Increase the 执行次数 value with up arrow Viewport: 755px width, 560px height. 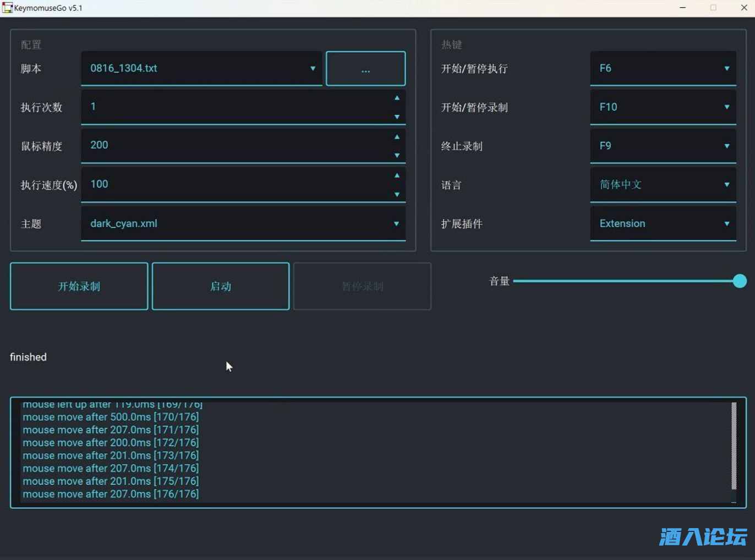[397, 98]
